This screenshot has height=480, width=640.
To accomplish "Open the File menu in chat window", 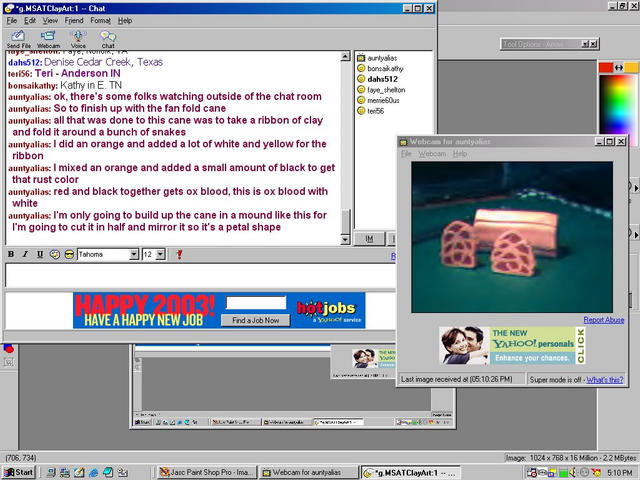I will [x=12, y=20].
